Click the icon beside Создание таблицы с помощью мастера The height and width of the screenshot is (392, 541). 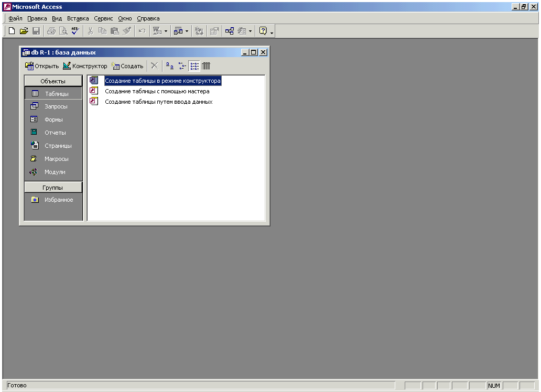(x=93, y=91)
